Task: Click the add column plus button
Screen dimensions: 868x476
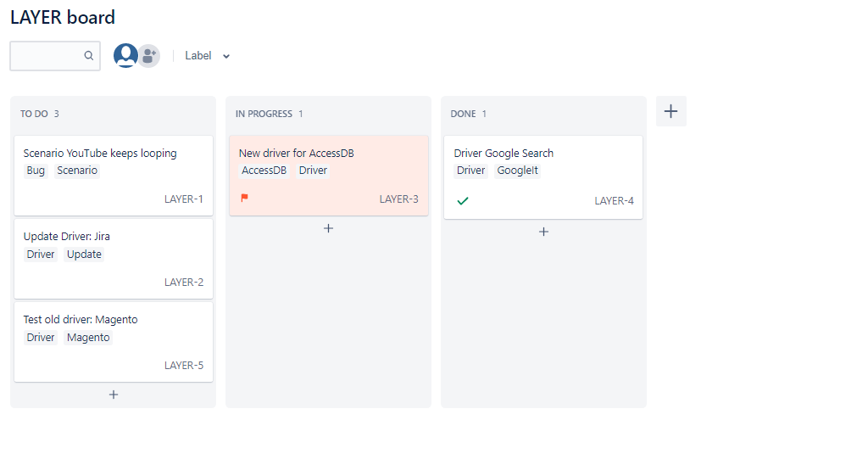Action: point(670,111)
